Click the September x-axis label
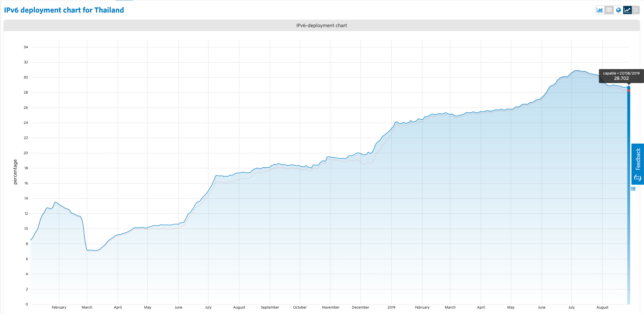Image resolution: width=644 pixels, height=314 pixels. (x=270, y=307)
